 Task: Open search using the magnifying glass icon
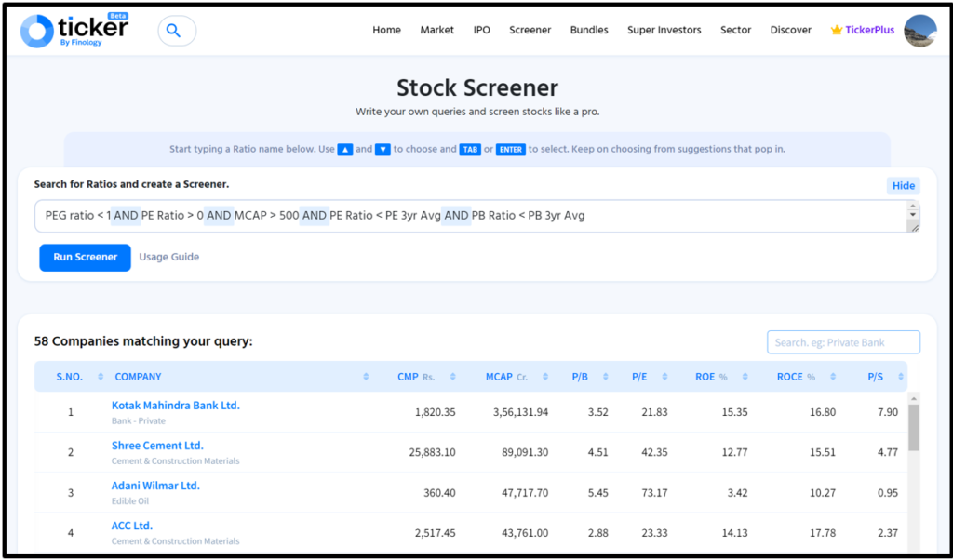pos(176,29)
